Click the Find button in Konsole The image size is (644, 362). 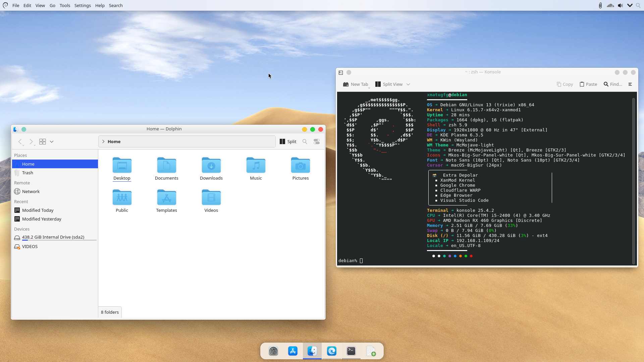pyautogui.click(x=613, y=84)
